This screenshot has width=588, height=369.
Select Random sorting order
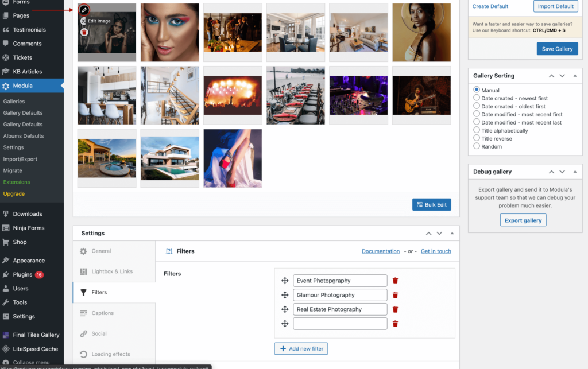[477, 146]
